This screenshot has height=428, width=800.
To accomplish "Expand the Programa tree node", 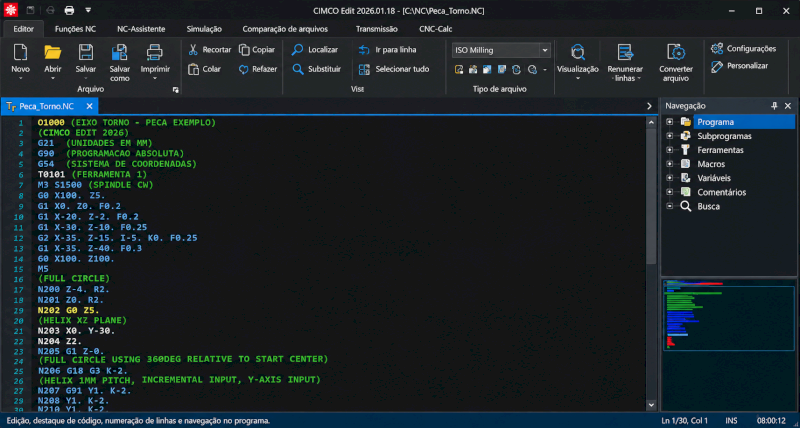I will (x=669, y=122).
